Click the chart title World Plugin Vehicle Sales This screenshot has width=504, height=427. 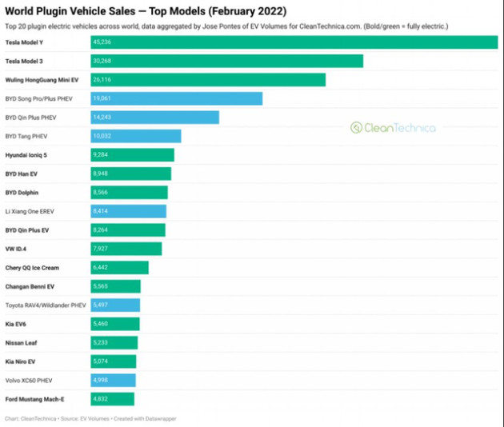coord(70,11)
